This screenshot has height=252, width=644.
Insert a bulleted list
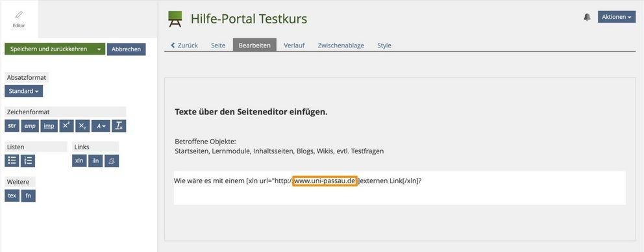click(12, 160)
